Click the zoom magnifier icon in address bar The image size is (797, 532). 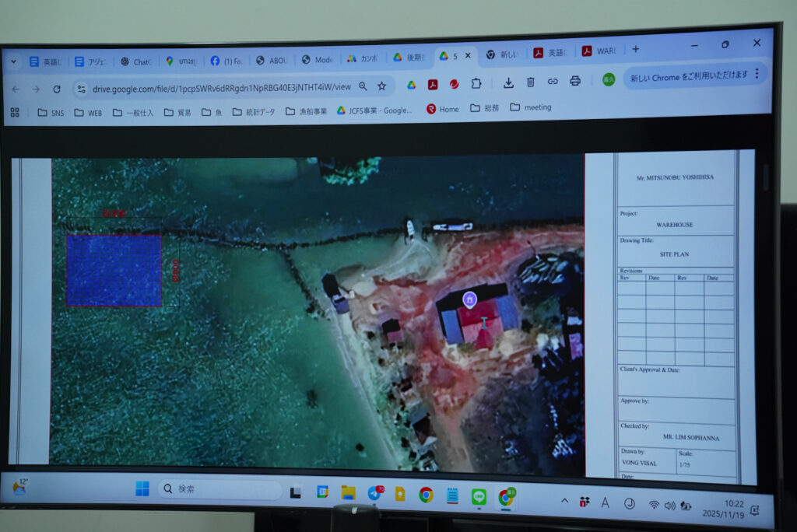[363, 86]
